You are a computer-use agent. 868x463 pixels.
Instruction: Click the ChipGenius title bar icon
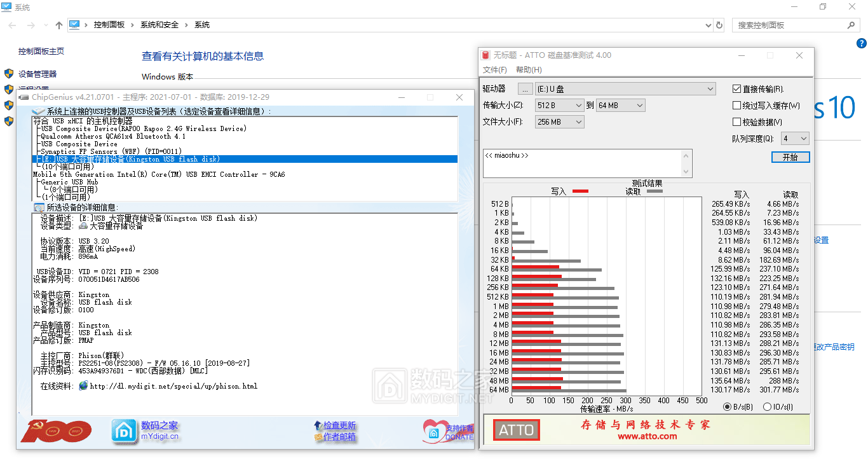pos(24,97)
